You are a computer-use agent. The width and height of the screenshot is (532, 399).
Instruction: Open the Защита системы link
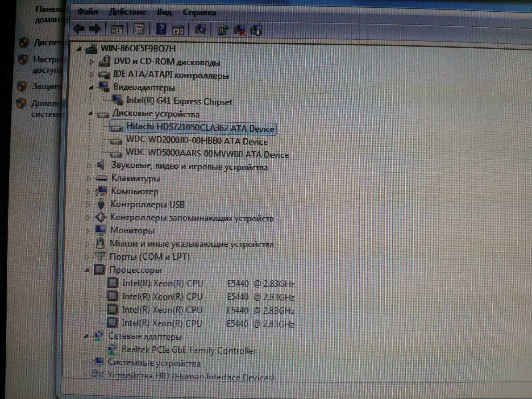(x=47, y=86)
